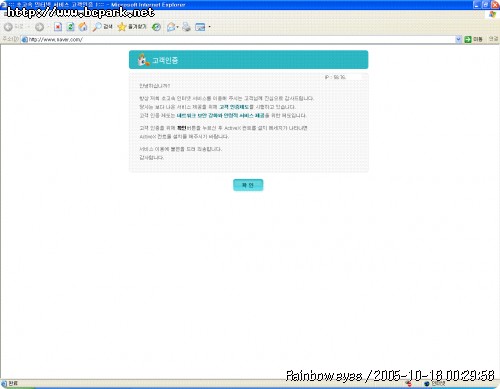Click the IE logo in title bar
Screen dimensions: 500x389
pos(3,5)
